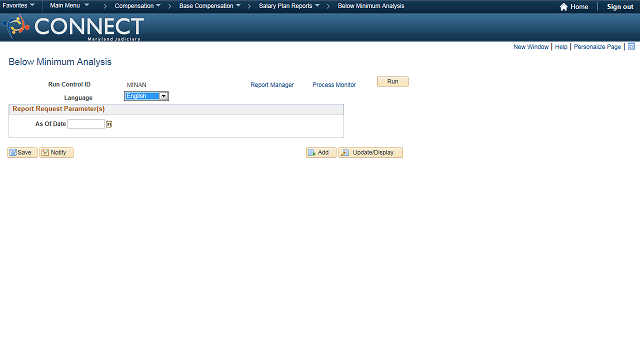
Task: Select the Below Minimum Analysis breadcrumb
Action: pos(371,6)
